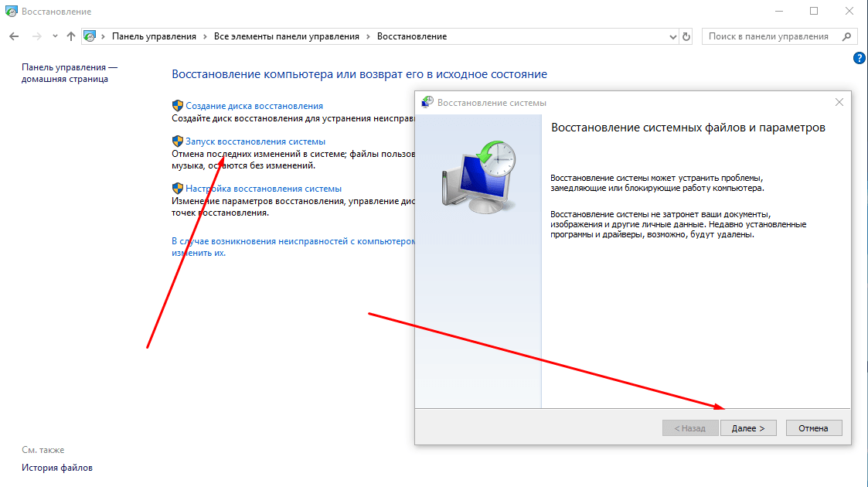Open the Панель управления breadcrumb
The height and width of the screenshot is (487, 868).
point(154,36)
